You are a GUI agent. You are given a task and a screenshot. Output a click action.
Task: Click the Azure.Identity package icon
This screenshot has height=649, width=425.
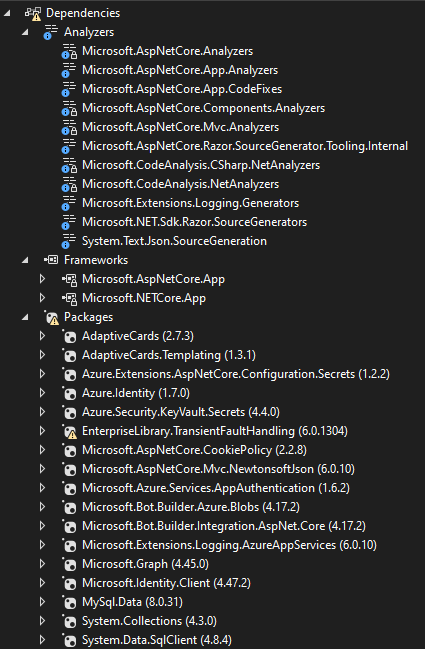[69, 394]
